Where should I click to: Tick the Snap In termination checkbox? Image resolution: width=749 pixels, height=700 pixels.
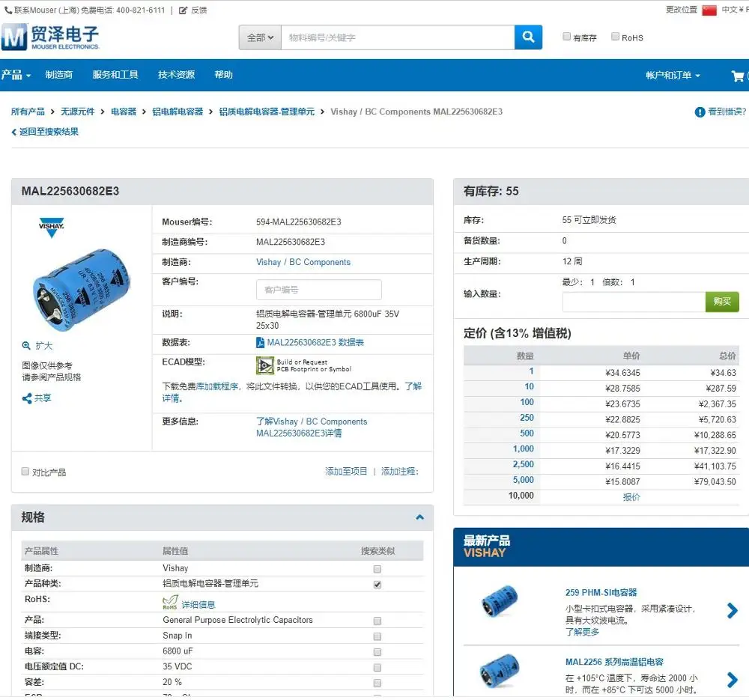377,636
